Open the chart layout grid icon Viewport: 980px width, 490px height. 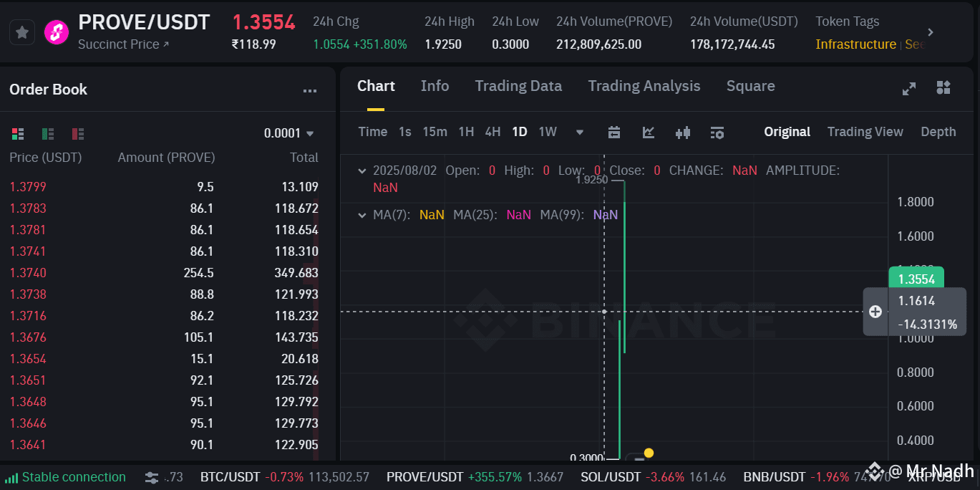click(943, 87)
